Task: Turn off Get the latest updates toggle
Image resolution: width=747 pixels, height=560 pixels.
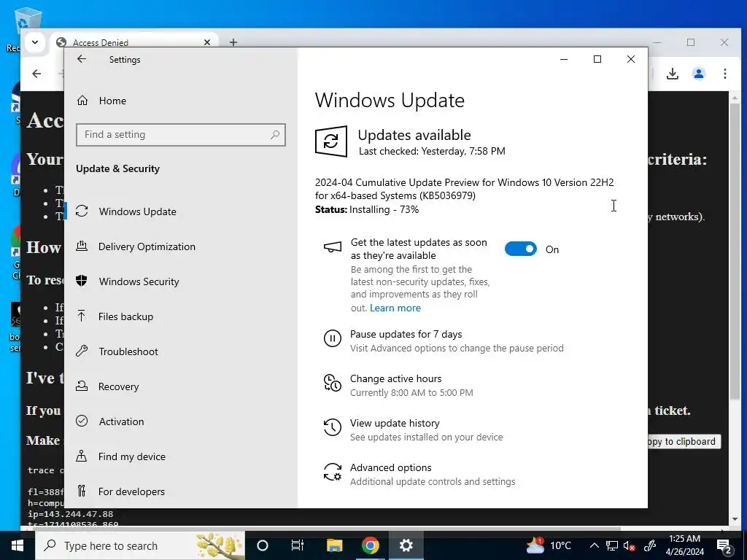Action: tap(521, 249)
